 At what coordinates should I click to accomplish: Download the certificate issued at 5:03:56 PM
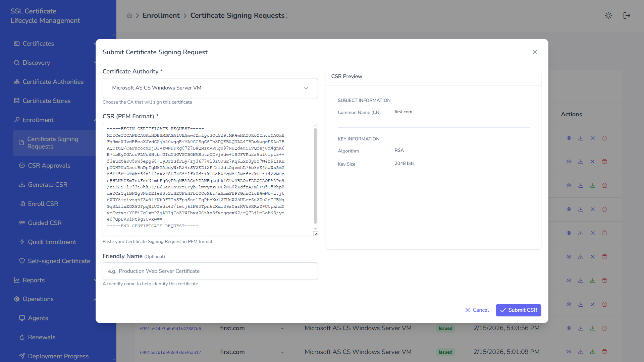coord(581,328)
